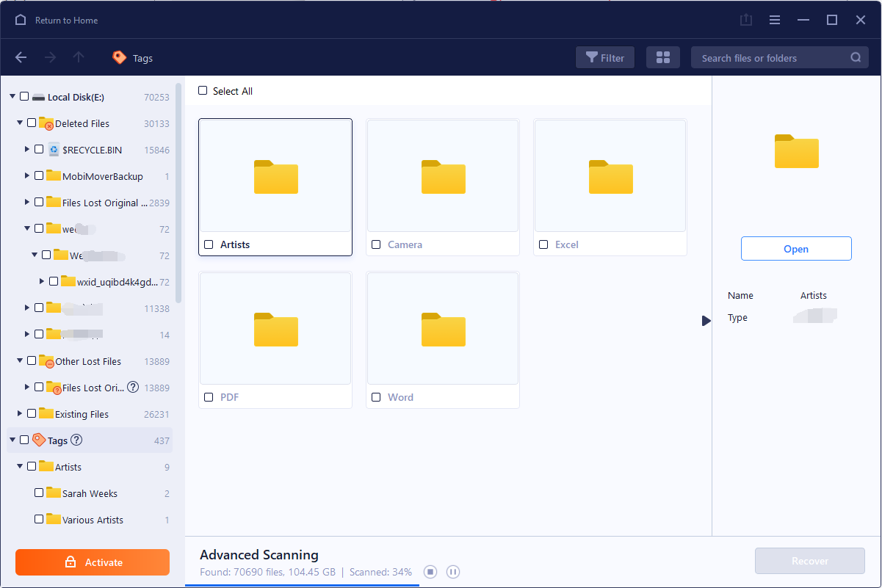Collapse the right details panel with the arrow
This screenshot has height=588, width=882.
point(706,320)
